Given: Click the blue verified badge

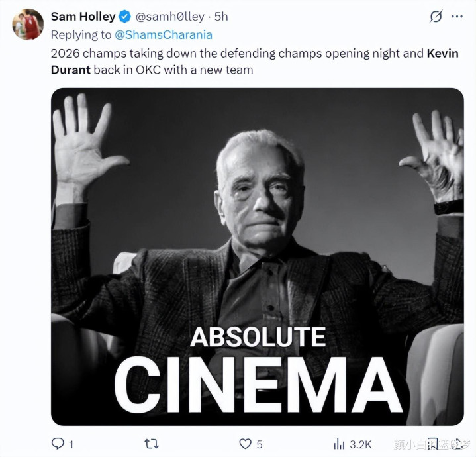Looking at the screenshot, I should click(126, 17).
